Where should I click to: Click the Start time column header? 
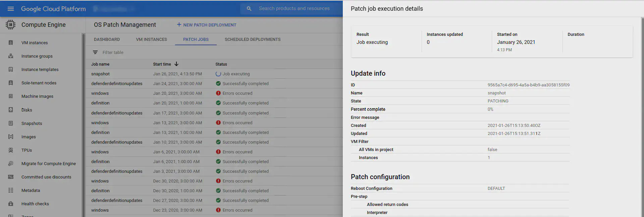[x=162, y=64]
